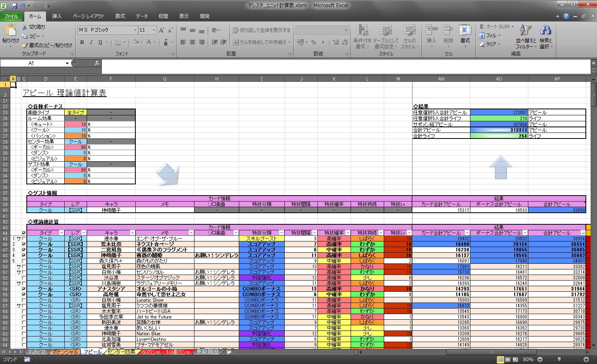Open the 特技Lv column filter dropdown
Viewport: 597px width, 364px height.
coord(409,233)
